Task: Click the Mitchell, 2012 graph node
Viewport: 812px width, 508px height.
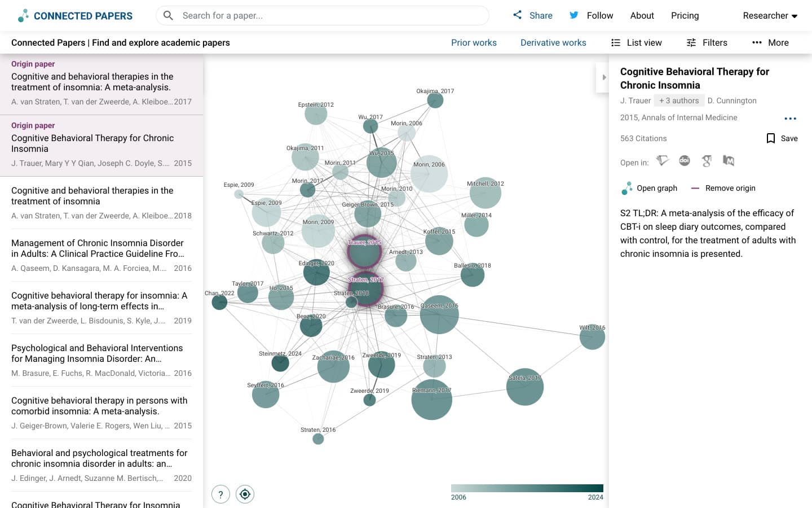Action: (486, 193)
